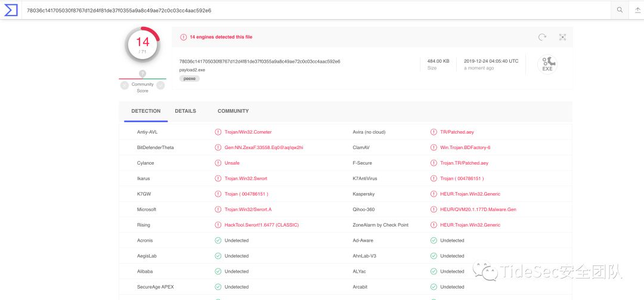Click the Acronis undetected checkmark icon
Viewport: 644px width, 300px height.
click(x=218, y=240)
